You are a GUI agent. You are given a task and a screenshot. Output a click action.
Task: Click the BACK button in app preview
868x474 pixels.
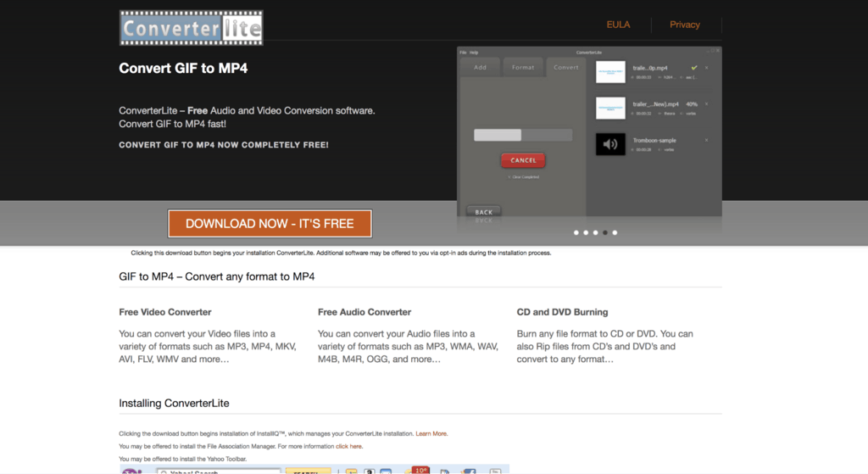[483, 212]
